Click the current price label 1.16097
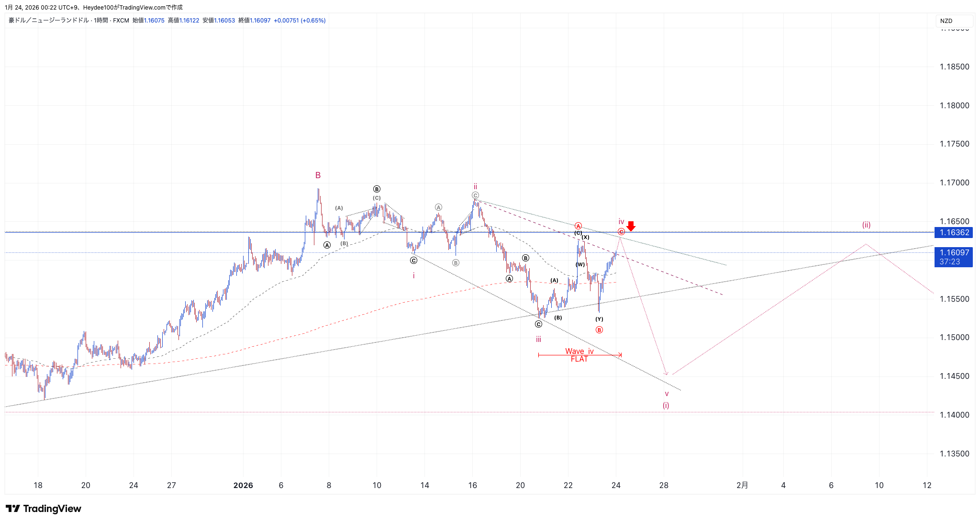 (x=953, y=252)
